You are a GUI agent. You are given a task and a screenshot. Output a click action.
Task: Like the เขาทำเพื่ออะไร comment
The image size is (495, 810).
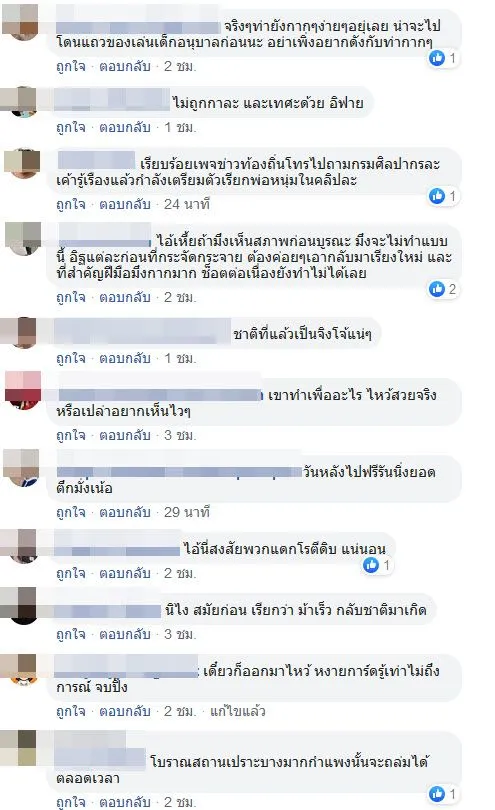[71, 435]
